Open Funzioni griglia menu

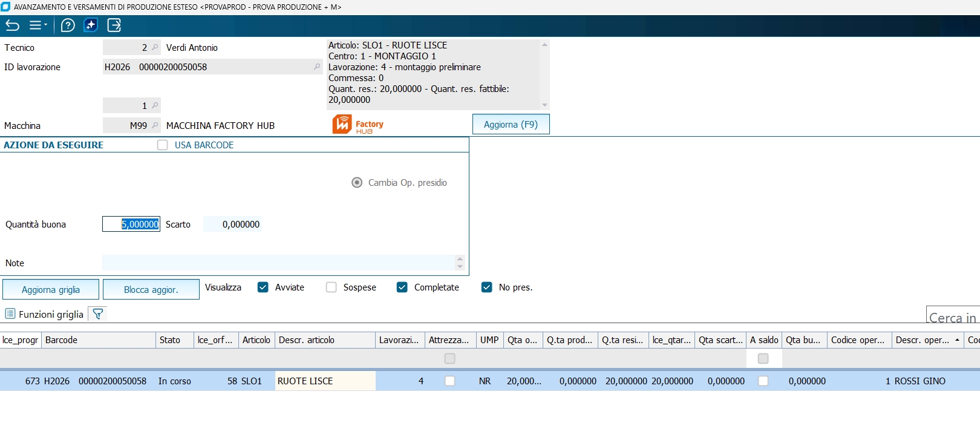point(44,314)
